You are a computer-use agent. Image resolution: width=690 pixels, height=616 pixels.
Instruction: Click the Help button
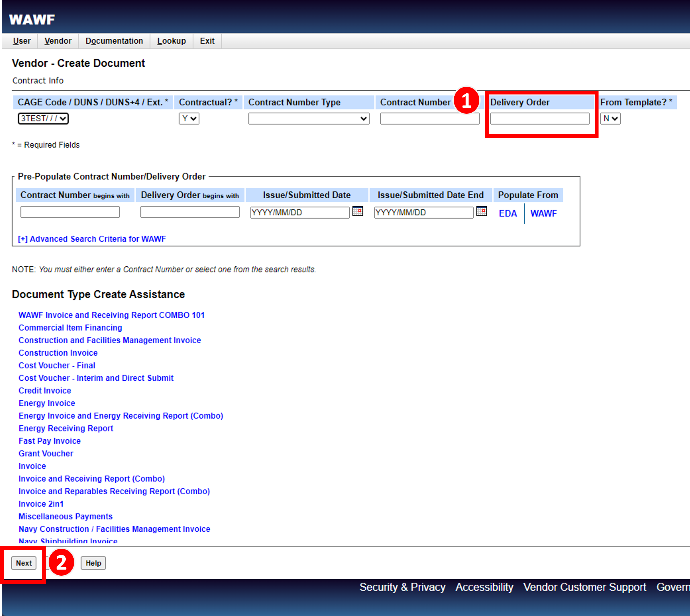93,563
